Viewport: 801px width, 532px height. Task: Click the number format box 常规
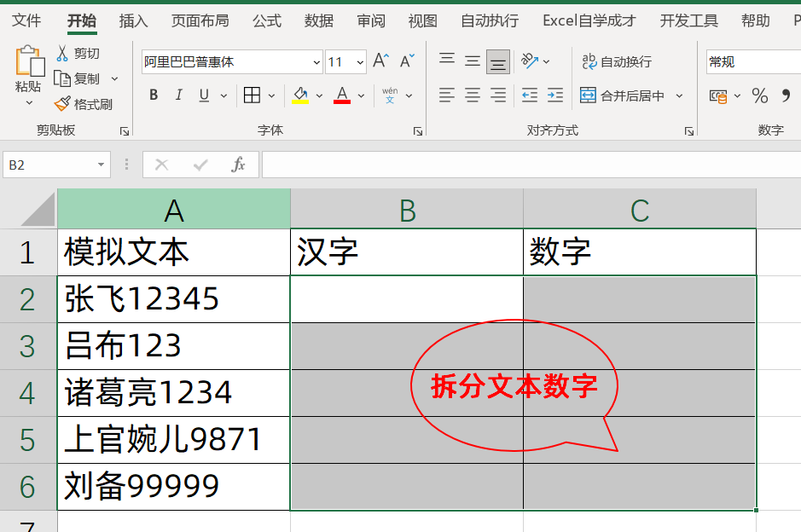pyautogui.click(x=753, y=61)
